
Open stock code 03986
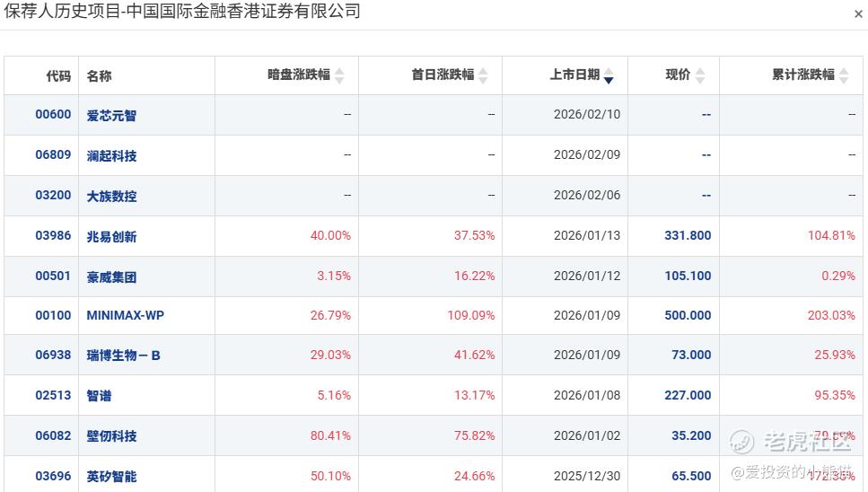[x=53, y=236]
